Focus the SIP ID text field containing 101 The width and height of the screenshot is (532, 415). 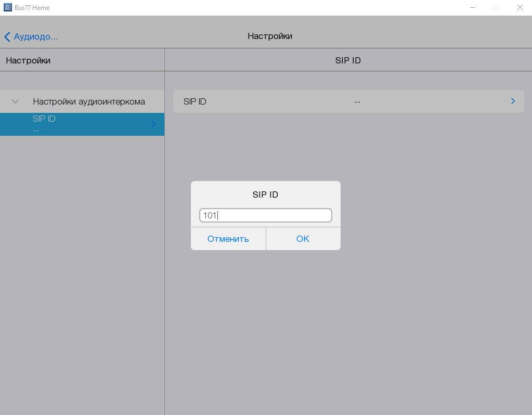tap(265, 215)
